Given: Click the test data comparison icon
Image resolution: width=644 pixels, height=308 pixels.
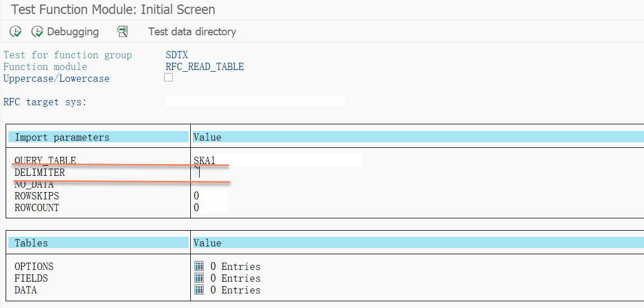Looking at the screenshot, I should [x=123, y=32].
